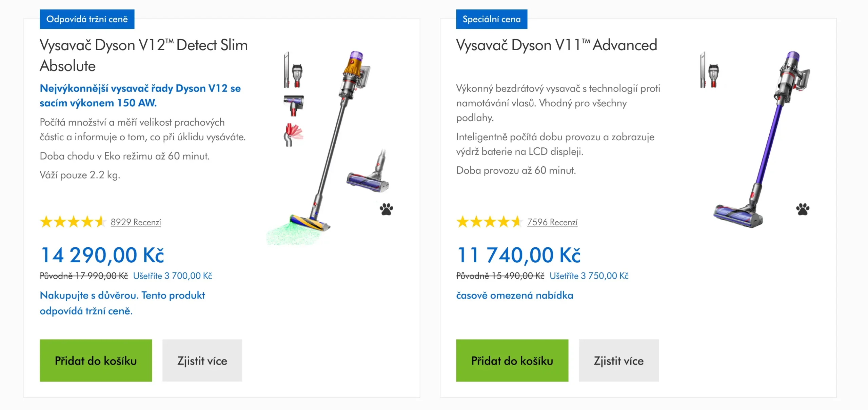This screenshot has width=868, height=410.
Task: Add the Dyson V12 to the cart
Action: click(x=96, y=360)
